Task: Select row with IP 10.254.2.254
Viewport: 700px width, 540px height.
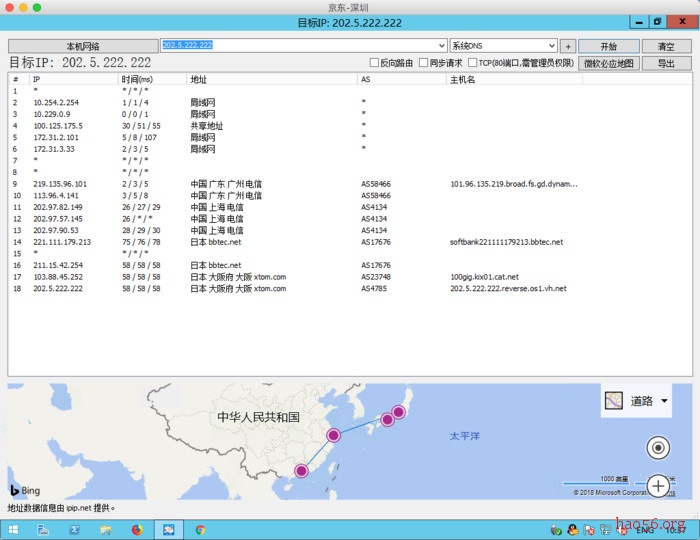Action: coord(350,103)
